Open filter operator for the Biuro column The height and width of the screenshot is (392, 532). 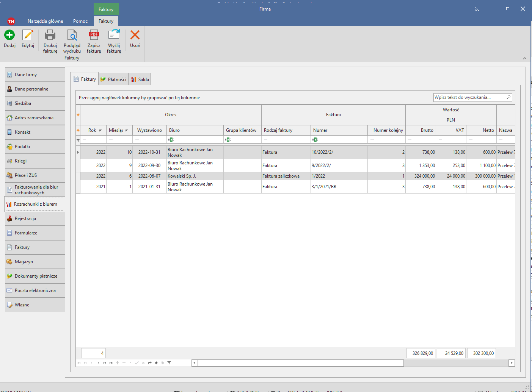pos(171,140)
